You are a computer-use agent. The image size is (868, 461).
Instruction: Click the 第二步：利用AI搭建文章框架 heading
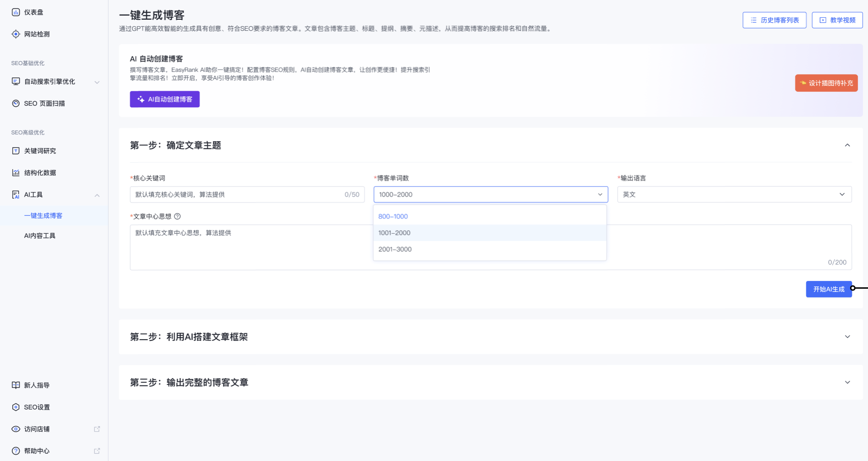tap(189, 337)
